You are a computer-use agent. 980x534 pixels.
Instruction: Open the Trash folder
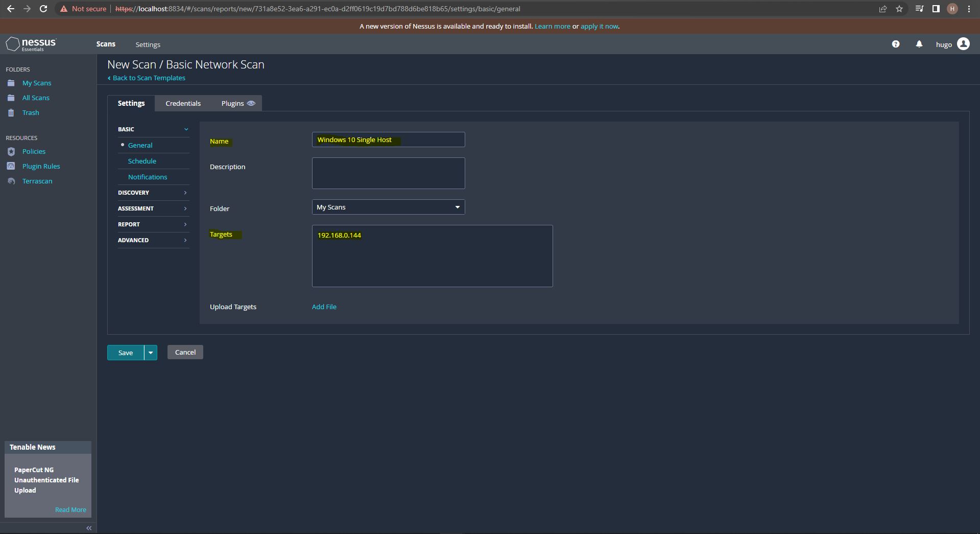coord(31,112)
